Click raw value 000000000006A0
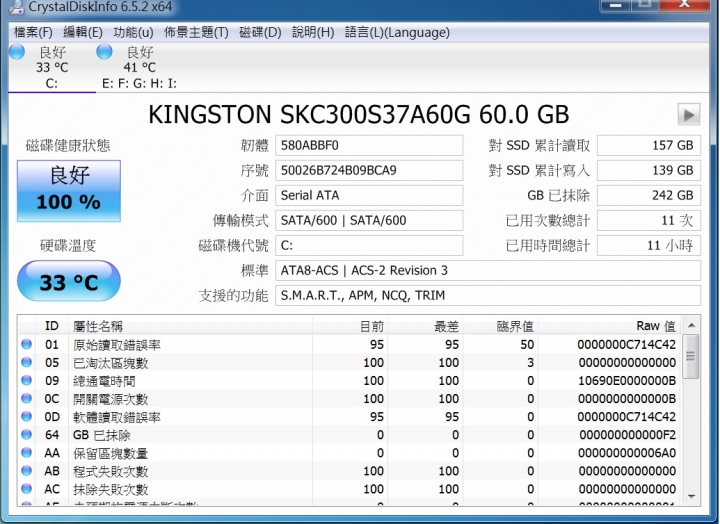The width and height of the screenshot is (720, 524). point(627,453)
